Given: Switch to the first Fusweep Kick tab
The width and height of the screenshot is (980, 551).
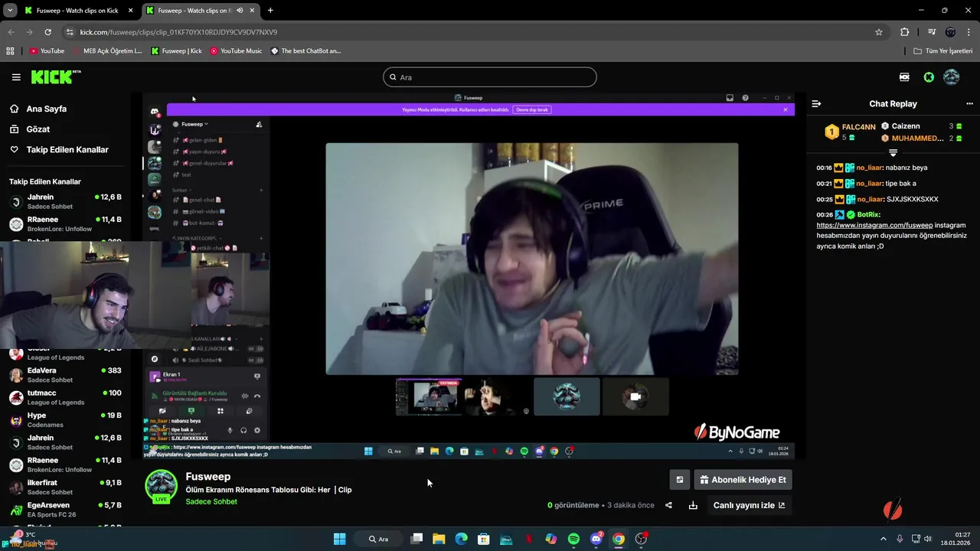Looking at the screenshot, I should point(78,11).
